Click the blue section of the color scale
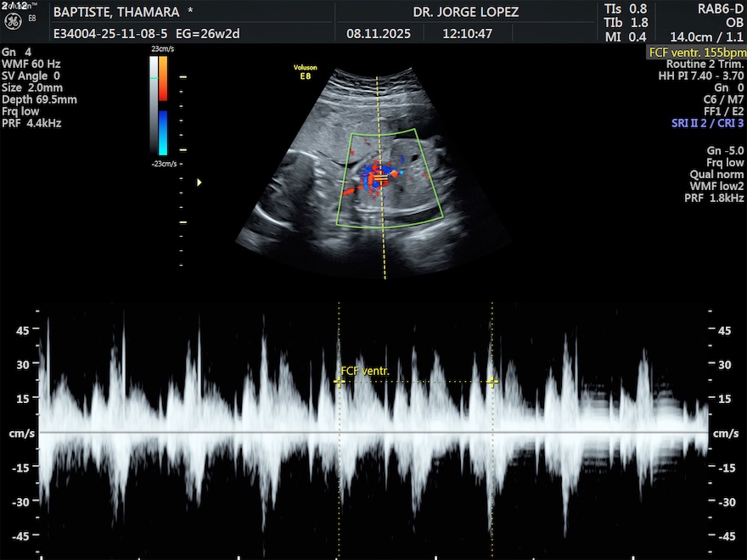Screen dimensions: 747x560 click(x=162, y=133)
